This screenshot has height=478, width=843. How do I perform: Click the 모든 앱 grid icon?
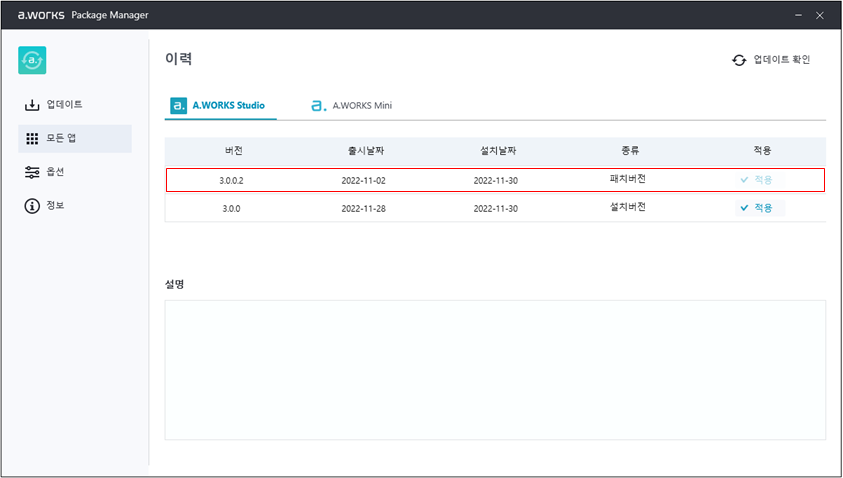tap(32, 139)
